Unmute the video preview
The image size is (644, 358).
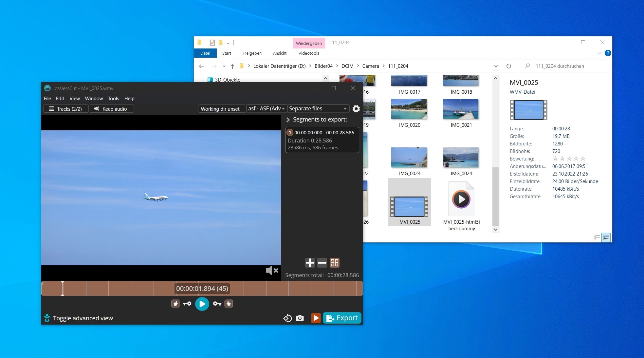coord(272,271)
